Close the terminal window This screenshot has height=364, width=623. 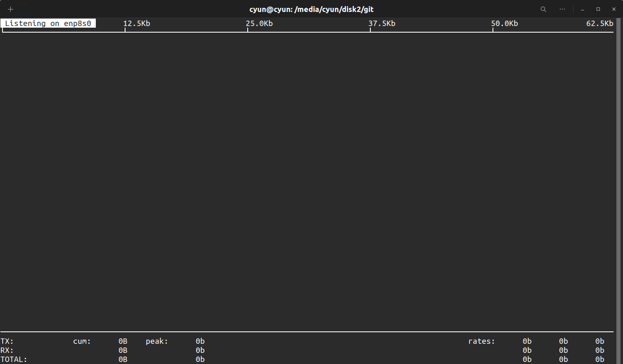point(614,9)
